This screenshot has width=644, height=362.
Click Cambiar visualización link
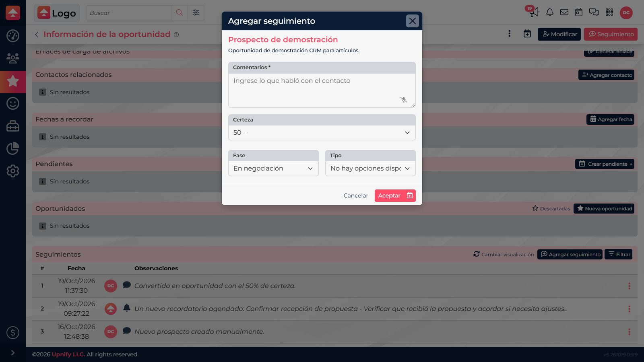[x=504, y=254]
